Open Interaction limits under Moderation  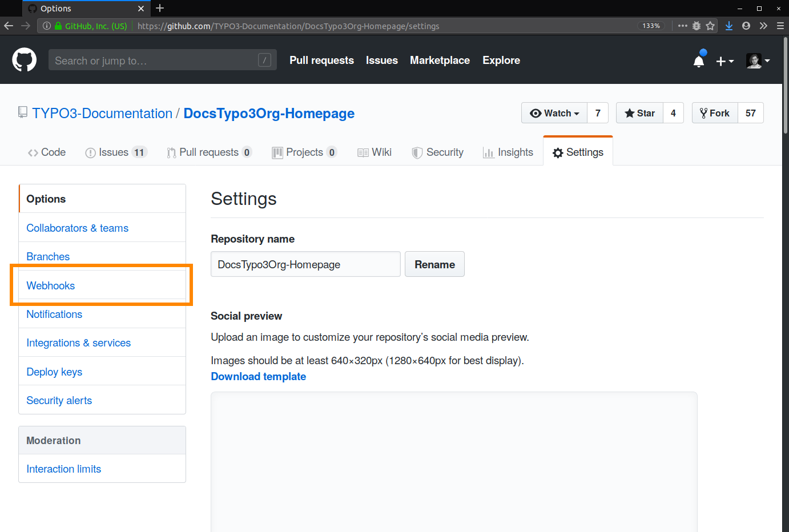(x=102, y=469)
